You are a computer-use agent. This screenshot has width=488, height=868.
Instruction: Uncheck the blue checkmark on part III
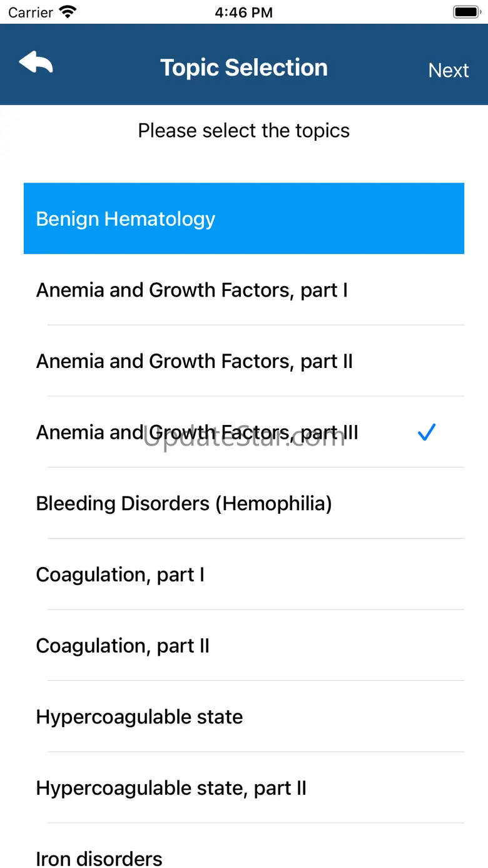(426, 432)
